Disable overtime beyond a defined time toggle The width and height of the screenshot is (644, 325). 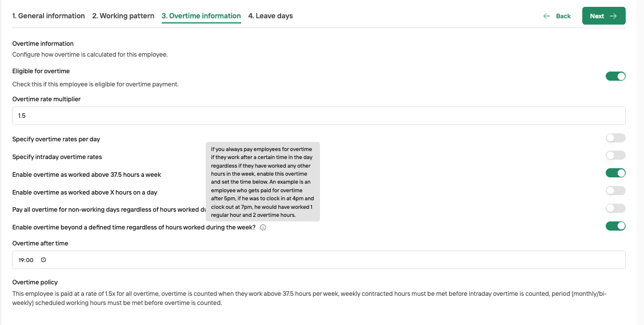click(x=615, y=226)
